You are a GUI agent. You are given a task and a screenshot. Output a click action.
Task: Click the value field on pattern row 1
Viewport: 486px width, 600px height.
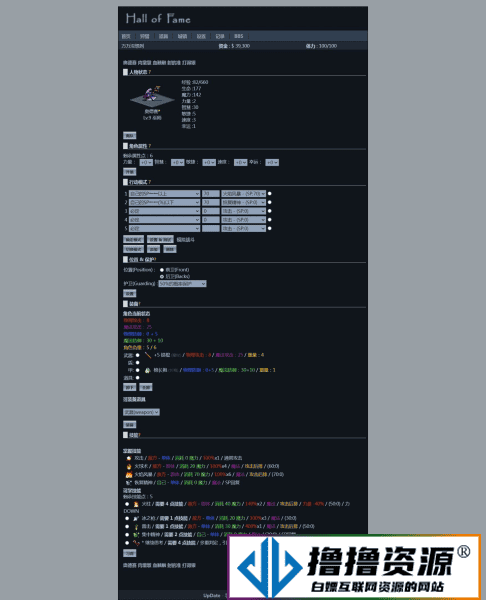point(211,194)
